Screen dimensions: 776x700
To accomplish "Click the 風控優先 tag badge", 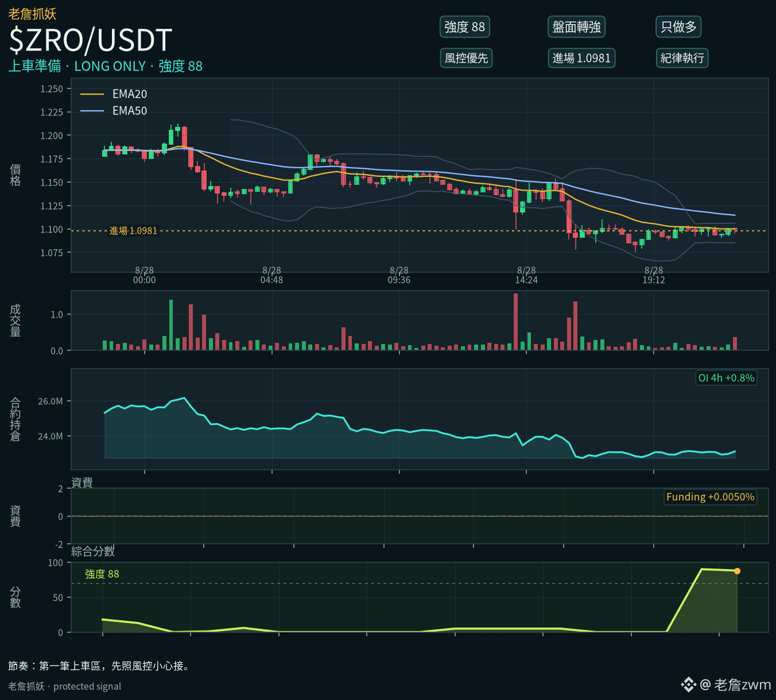I will pos(466,58).
